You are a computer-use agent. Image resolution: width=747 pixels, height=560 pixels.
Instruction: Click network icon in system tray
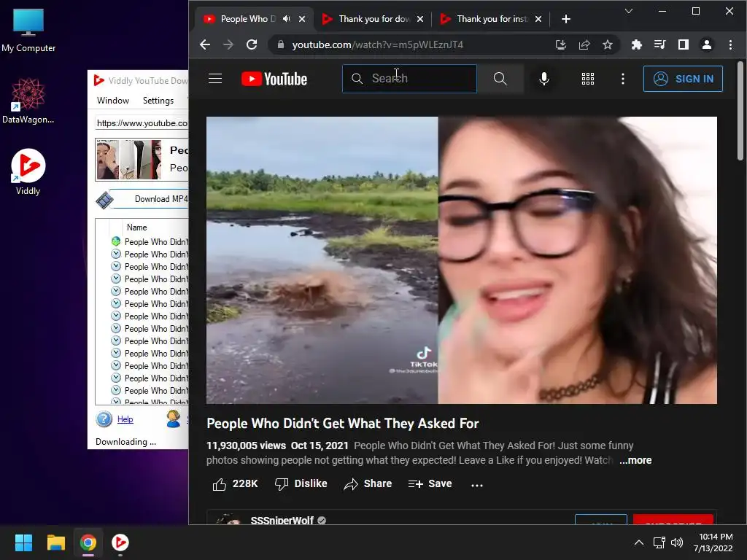[659, 542]
